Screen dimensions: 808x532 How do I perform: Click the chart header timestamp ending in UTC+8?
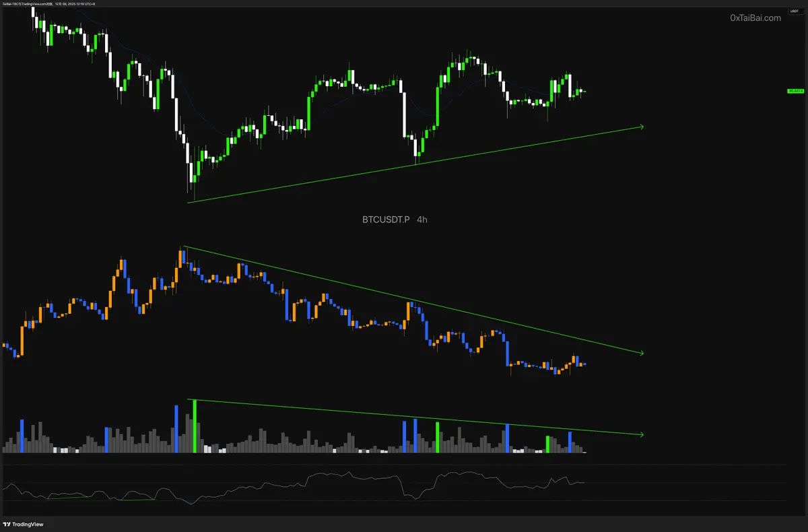pos(48,3)
